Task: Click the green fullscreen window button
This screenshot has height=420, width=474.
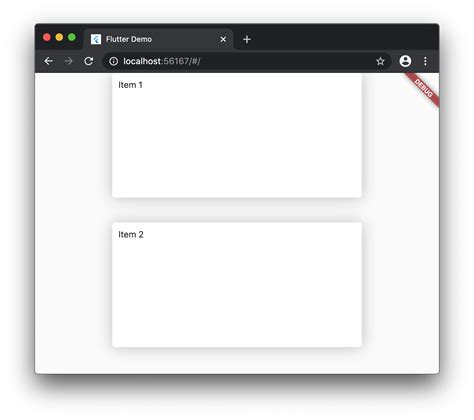Action: (72, 37)
